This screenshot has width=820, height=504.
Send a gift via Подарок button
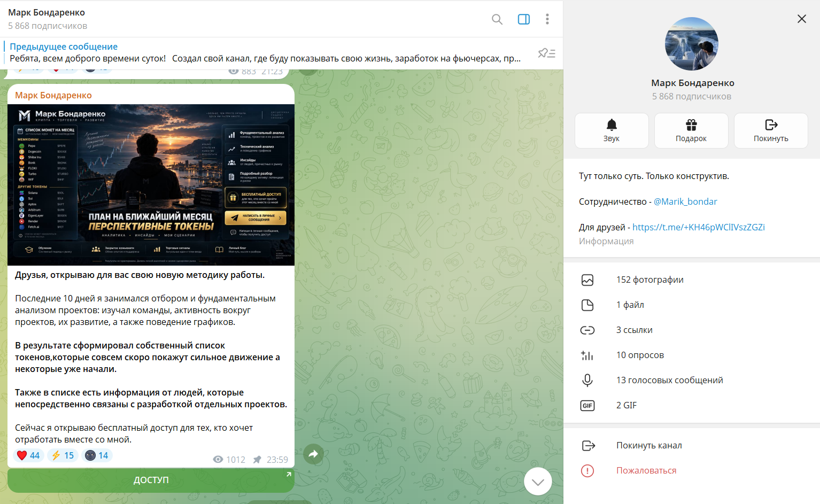691,130
